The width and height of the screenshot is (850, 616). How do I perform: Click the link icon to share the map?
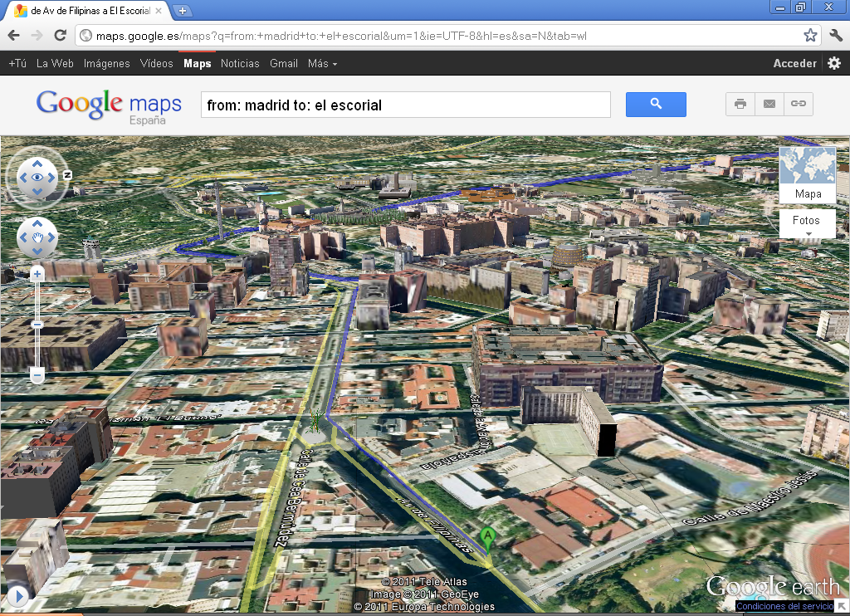tap(798, 104)
